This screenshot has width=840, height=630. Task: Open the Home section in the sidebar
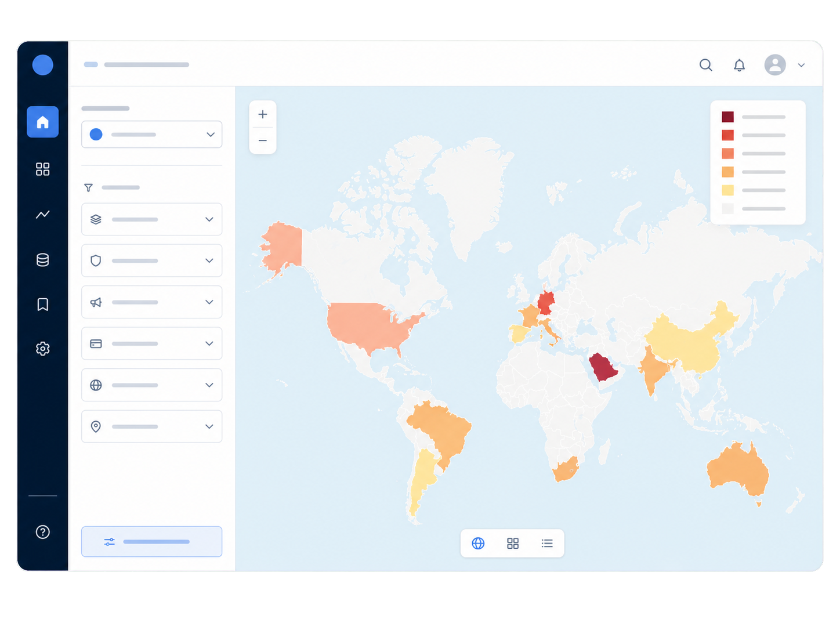[x=42, y=122]
